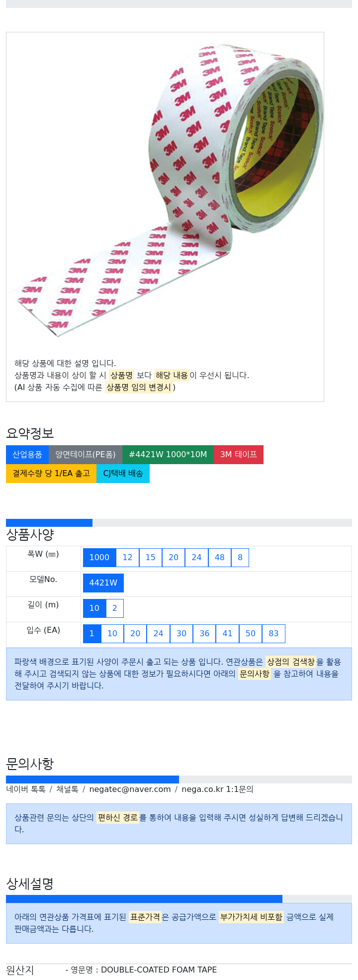Open the negatec@naver.com email link
The height and width of the screenshot is (980, 358).
[x=130, y=789]
